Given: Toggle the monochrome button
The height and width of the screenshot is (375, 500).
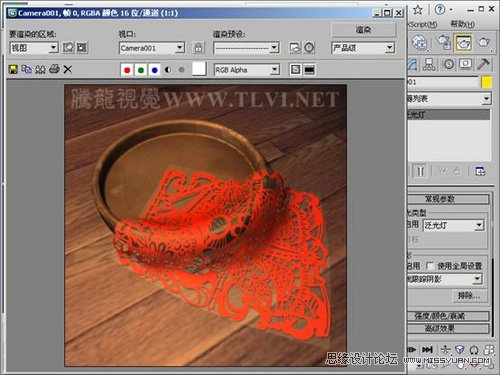Looking at the screenshot, I should pos(182,70).
